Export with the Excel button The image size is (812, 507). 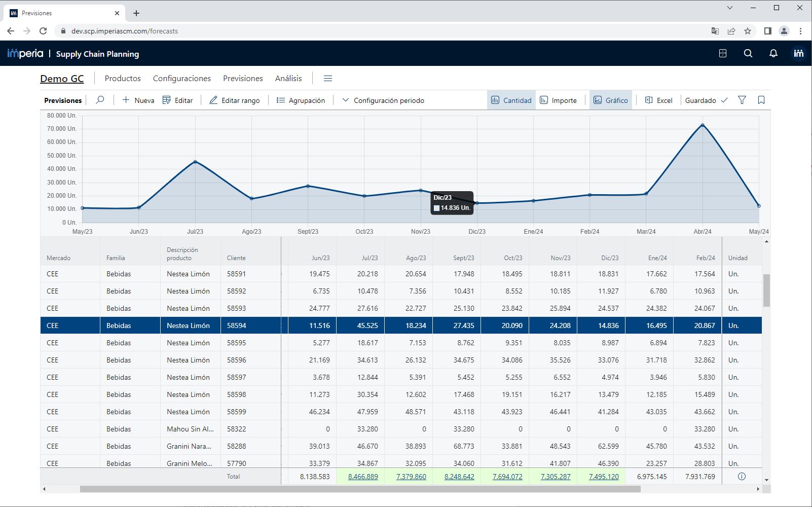click(658, 100)
